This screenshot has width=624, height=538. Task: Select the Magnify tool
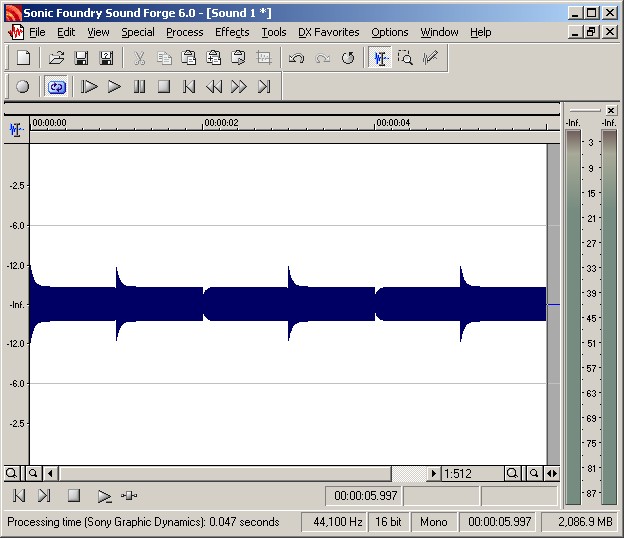pos(405,58)
